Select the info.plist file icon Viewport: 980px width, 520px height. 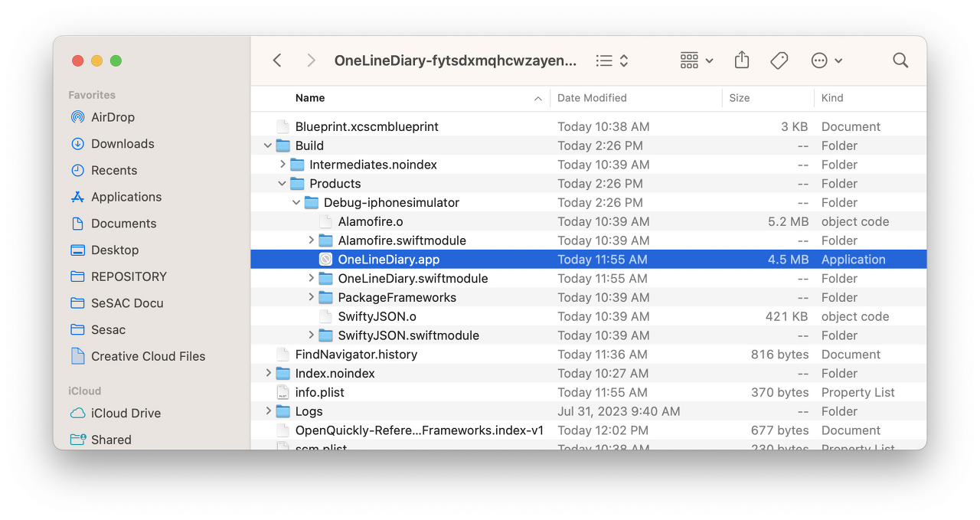(x=283, y=392)
